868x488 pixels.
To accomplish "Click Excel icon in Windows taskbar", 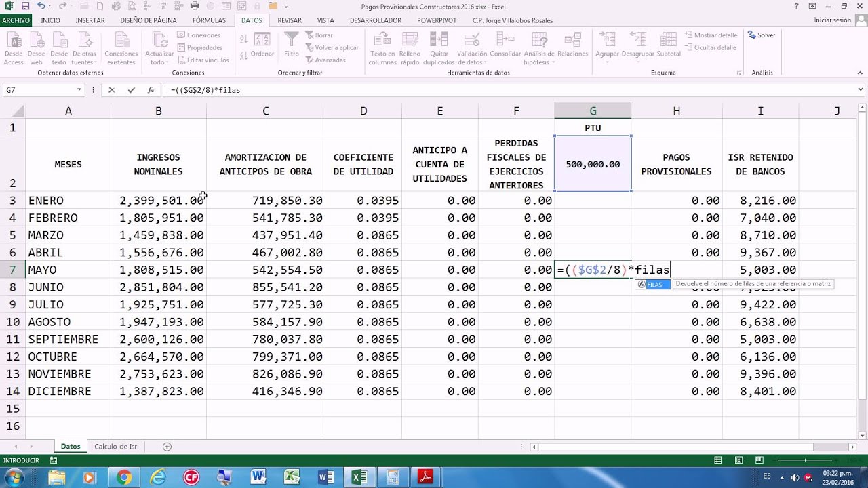I will [359, 477].
